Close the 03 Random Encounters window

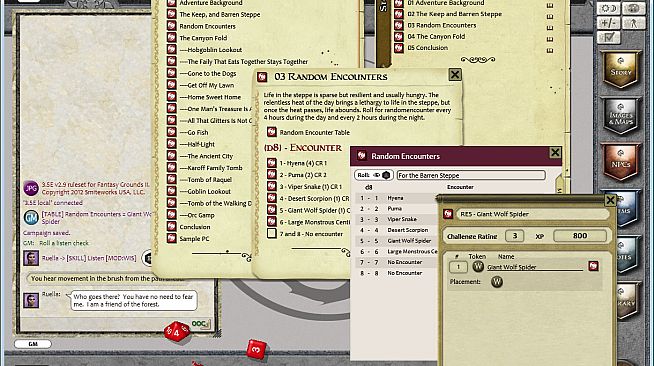[455, 75]
